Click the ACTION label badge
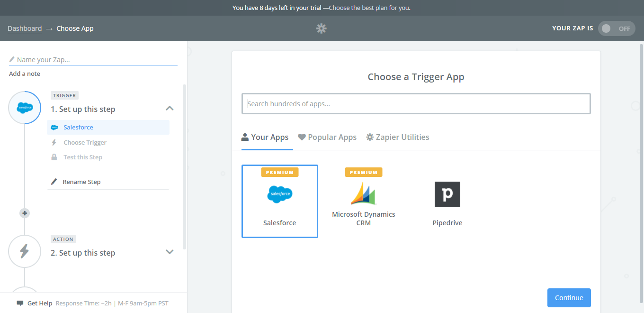The height and width of the screenshot is (313, 644). [x=63, y=239]
